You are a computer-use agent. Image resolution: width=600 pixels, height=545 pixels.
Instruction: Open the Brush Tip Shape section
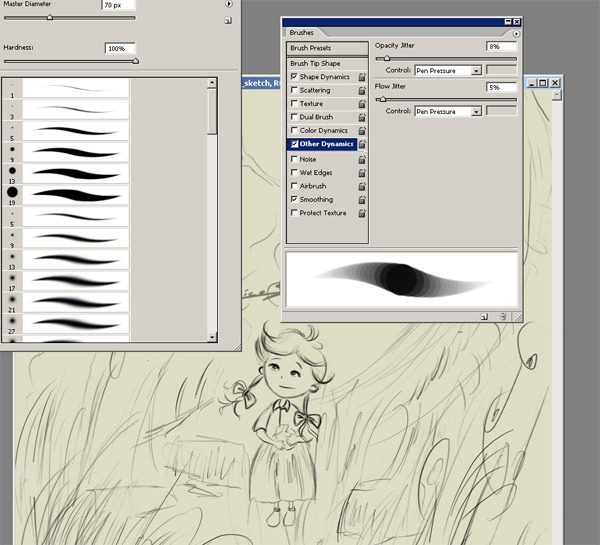click(x=327, y=64)
